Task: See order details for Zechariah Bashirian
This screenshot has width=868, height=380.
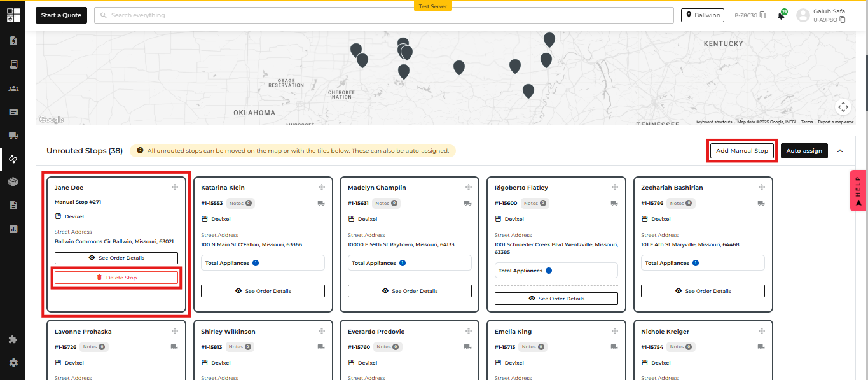Action: (x=703, y=291)
